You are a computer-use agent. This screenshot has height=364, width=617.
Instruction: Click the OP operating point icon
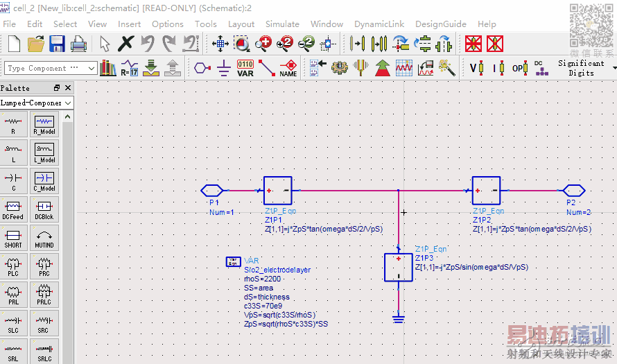(520, 68)
